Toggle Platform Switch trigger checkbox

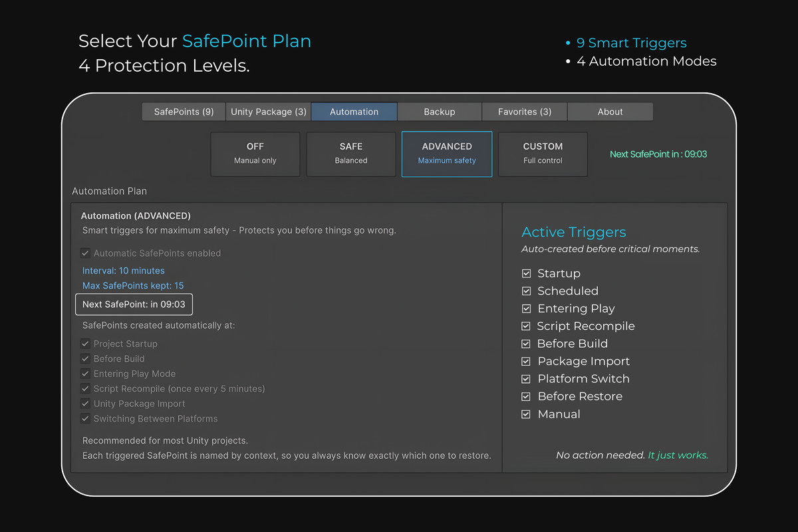[526, 379]
